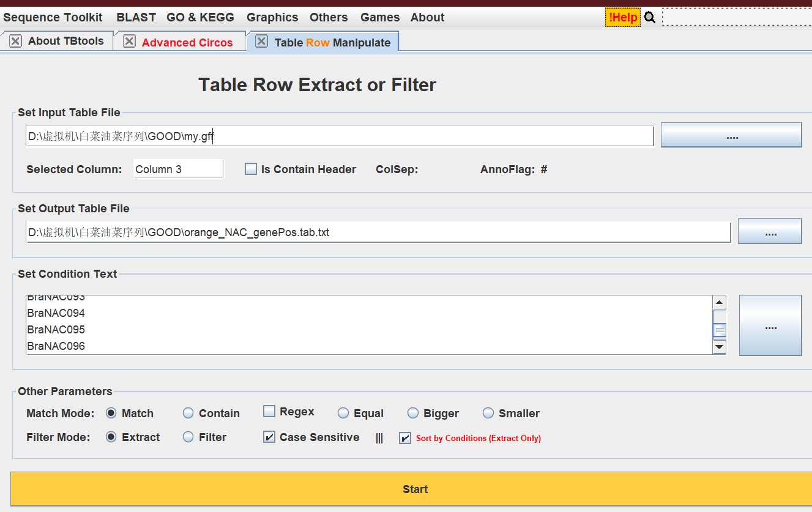Select the Equal match mode
The image size is (812, 512).
[x=343, y=413]
